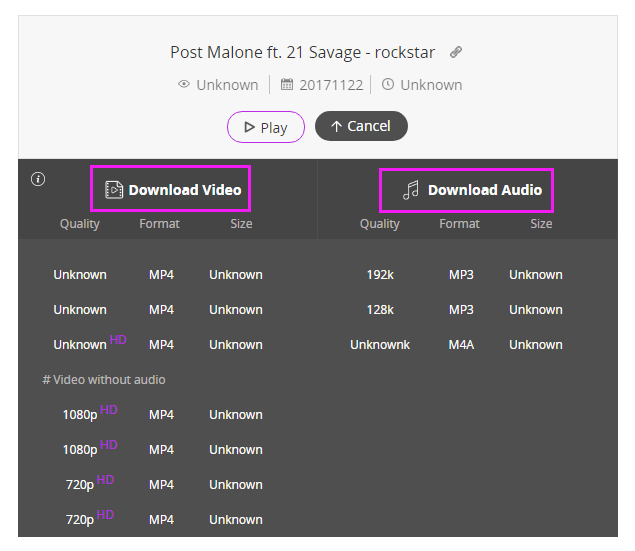Open the Download Video section

click(x=170, y=189)
